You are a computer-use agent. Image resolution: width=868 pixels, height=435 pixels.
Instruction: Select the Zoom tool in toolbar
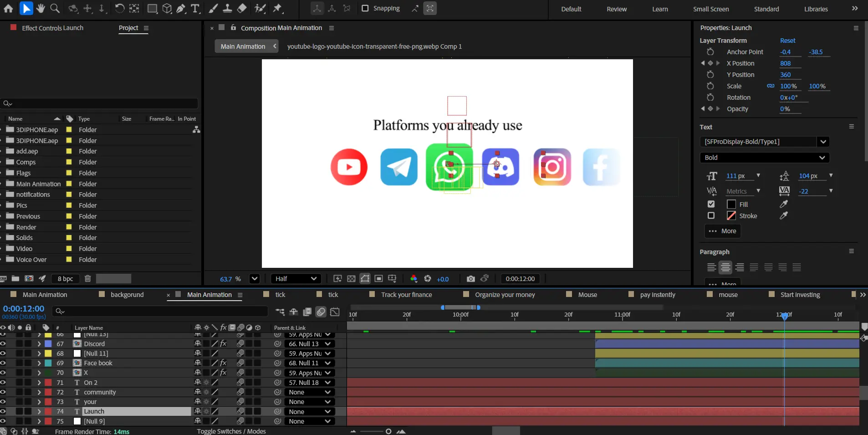tap(55, 8)
